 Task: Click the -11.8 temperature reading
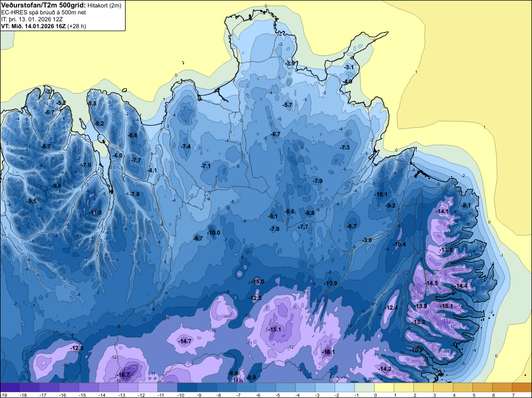[x=95, y=213]
